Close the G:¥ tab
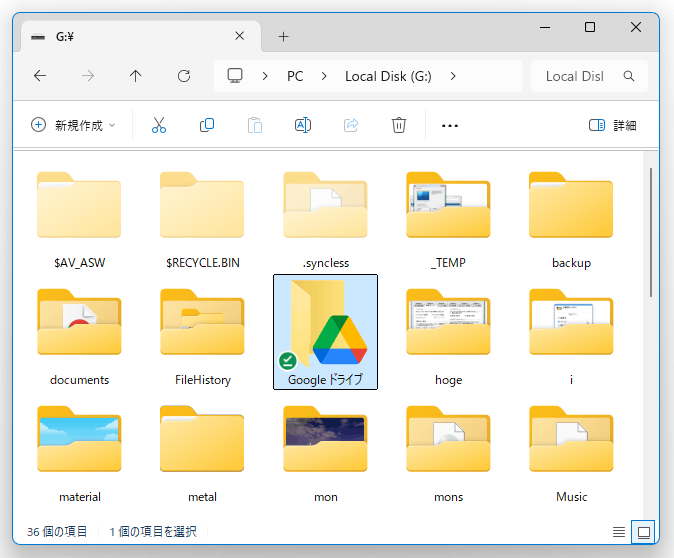Image resolution: width=674 pixels, height=558 pixels. tap(240, 36)
